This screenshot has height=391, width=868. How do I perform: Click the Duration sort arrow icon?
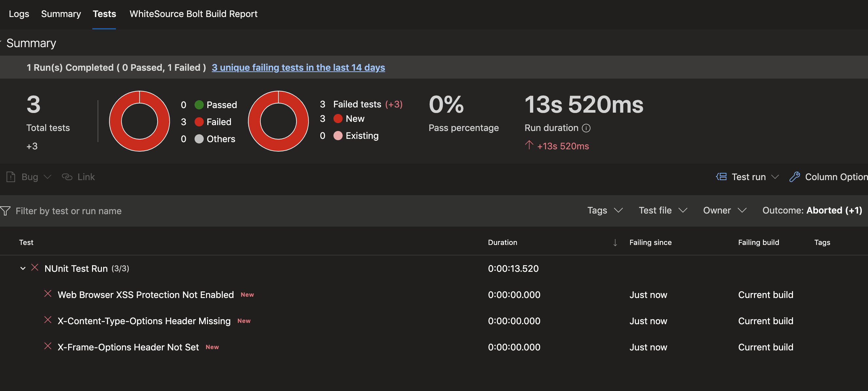click(x=615, y=242)
